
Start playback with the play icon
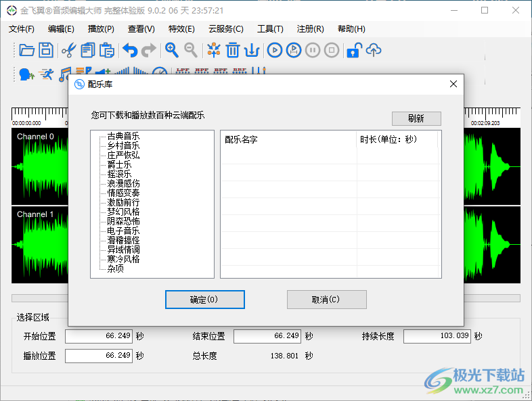[275, 50]
